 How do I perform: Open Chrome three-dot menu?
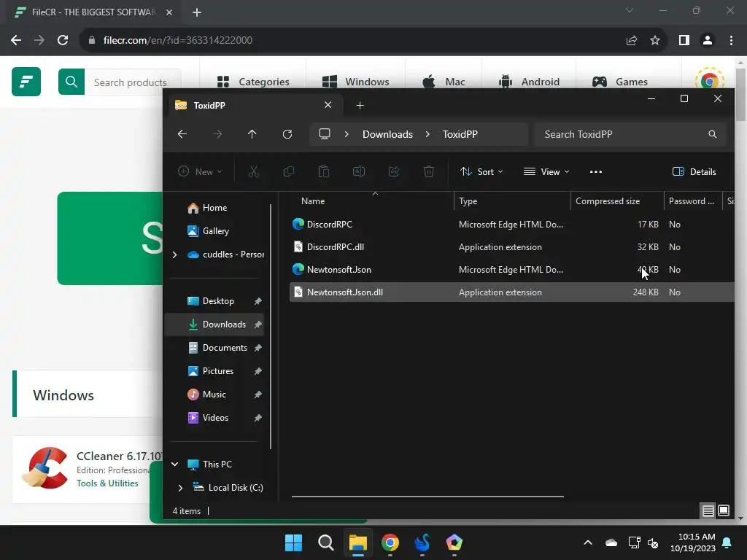tap(731, 41)
